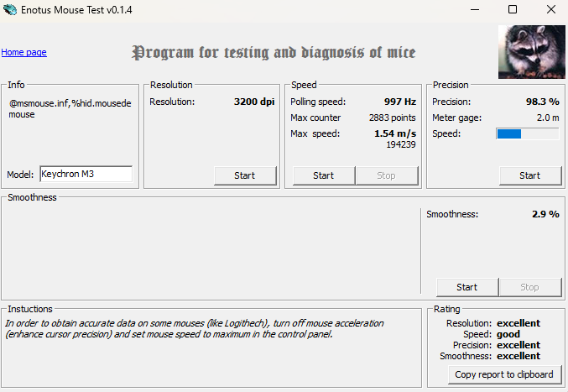Viewport: 568px width, 392px height.
Task: Click the 3200 dpi resolution value
Action: [254, 102]
